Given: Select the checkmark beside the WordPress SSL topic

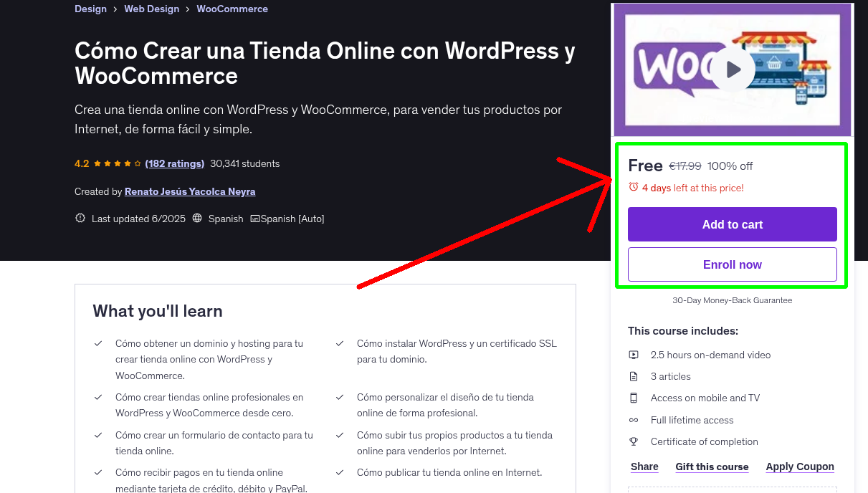Looking at the screenshot, I should tap(340, 343).
